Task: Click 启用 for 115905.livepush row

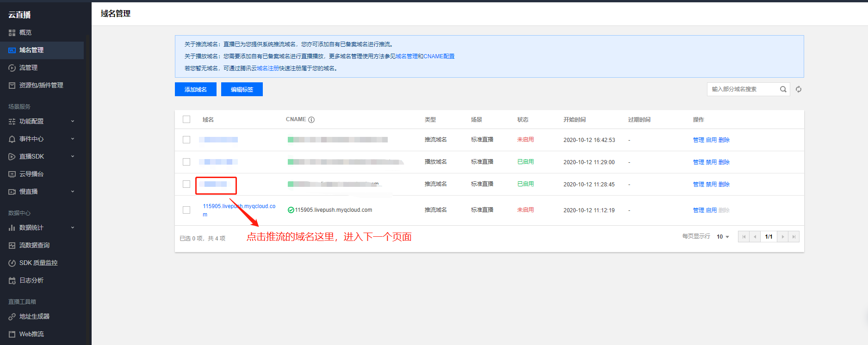Action: 711,210
